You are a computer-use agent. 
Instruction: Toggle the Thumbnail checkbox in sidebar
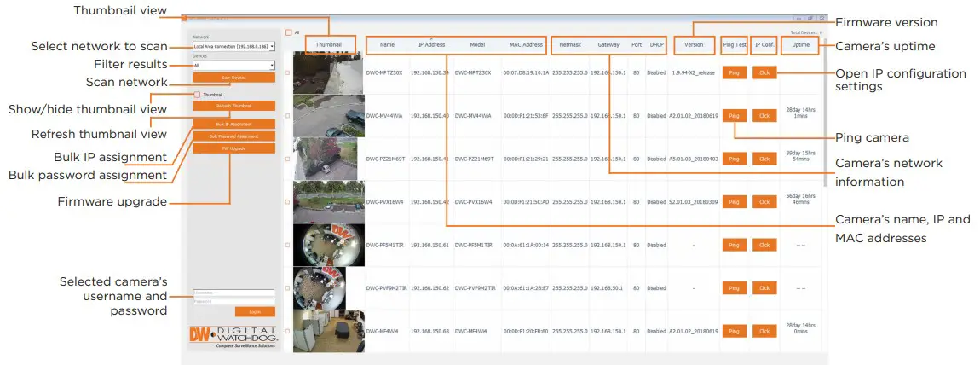point(198,95)
